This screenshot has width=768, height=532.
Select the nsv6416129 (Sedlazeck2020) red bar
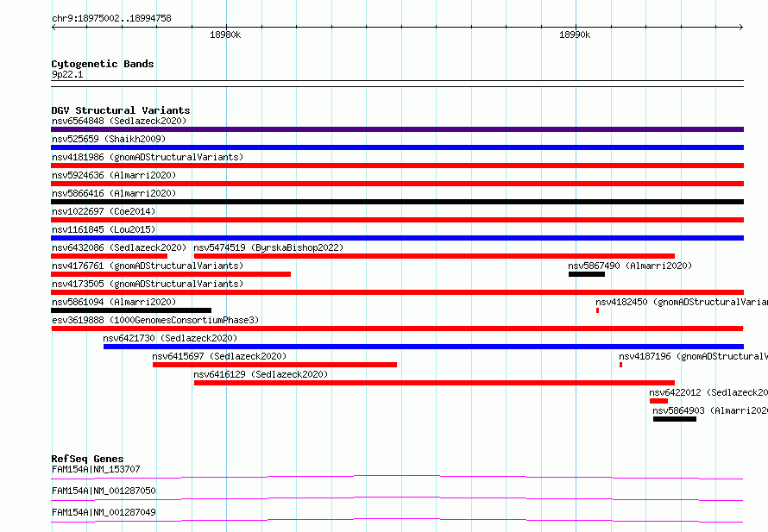point(434,383)
